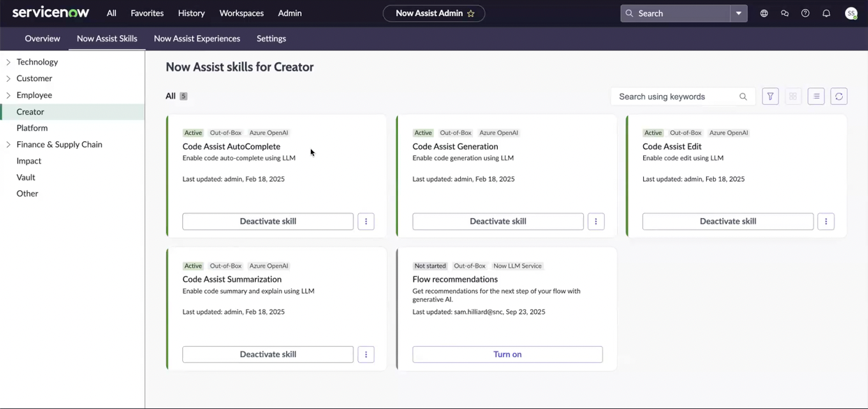Click the magnifier in keyword search box
This screenshot has width=868, height=409.
pyautogui.click(x=743, y=96)
